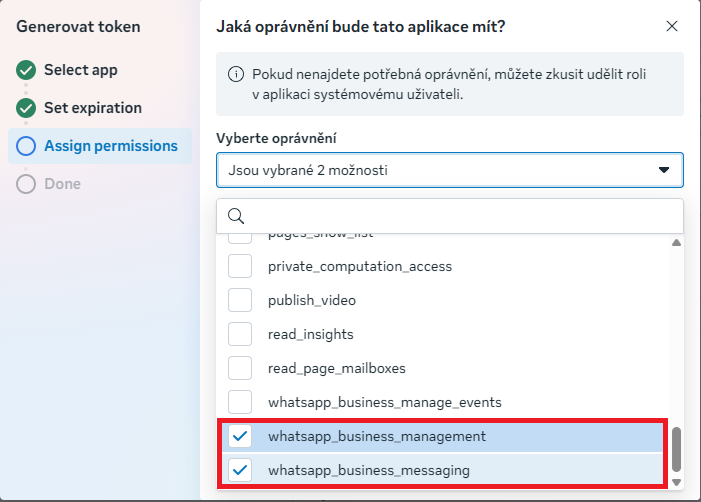The height and width of the screenshot is (502, 701).
Task: Click the Set expiration green checkmark icon
Action: pyautogui.click(x=26, y=108)
